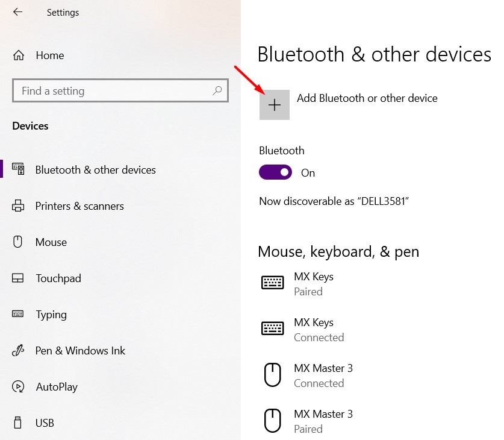Image resolution: width=504 pixels, height=440 pixels.
Task: Open Bluetooth & other devices section
Action: (95, 170)
